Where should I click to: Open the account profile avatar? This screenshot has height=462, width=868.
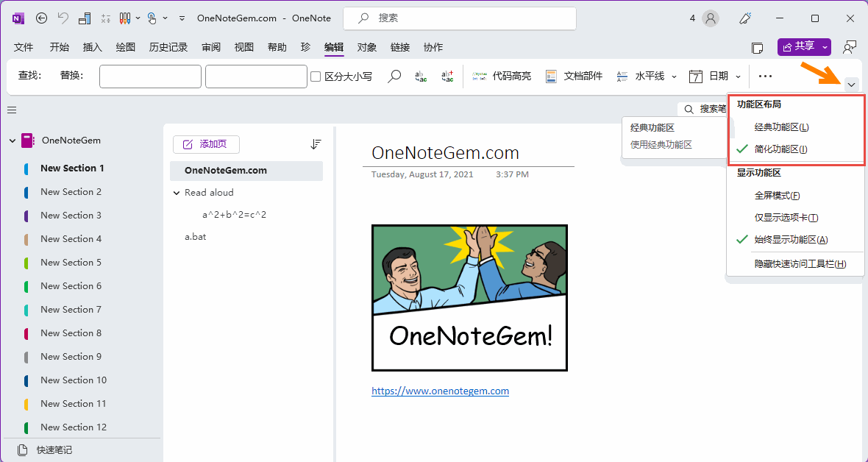711,18
